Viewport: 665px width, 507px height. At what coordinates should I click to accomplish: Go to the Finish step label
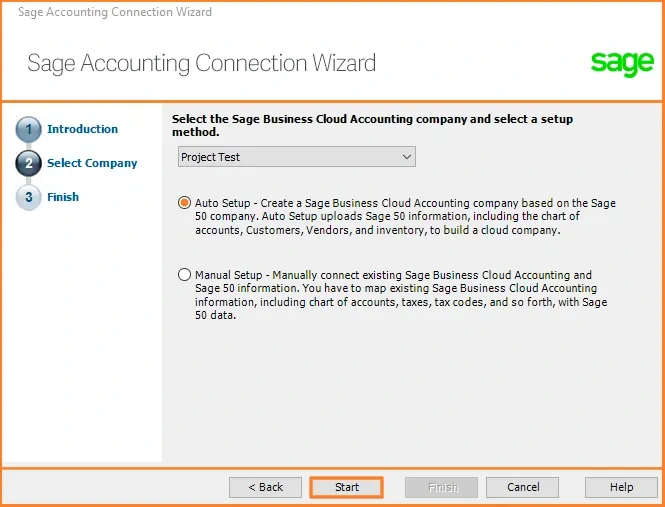tap(63, 197)
